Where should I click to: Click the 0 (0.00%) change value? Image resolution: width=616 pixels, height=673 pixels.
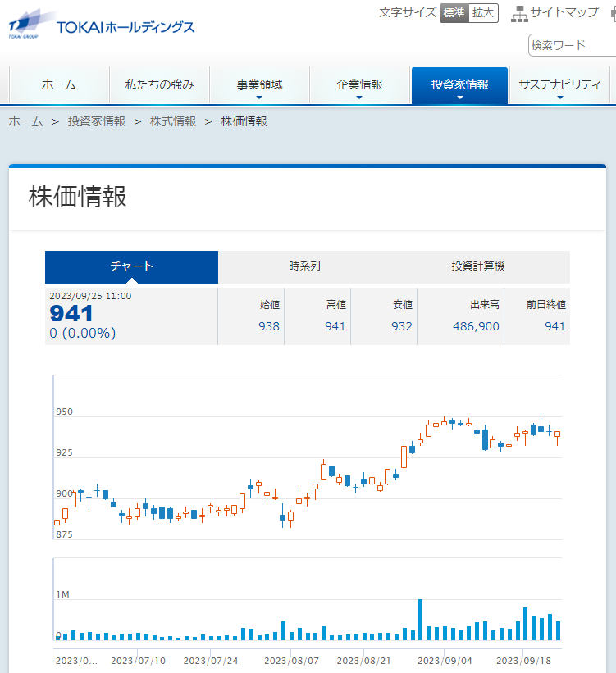[83, 333]
